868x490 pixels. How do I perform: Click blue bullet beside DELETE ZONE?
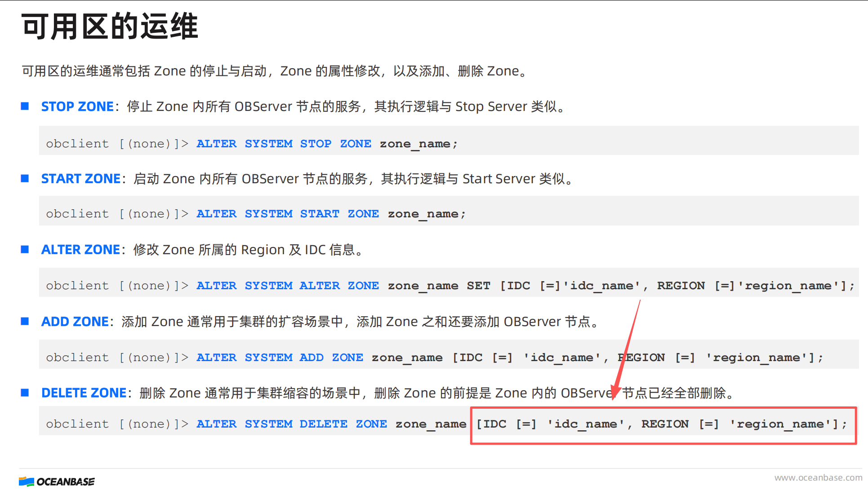pyautogui.click(x=25, y=393)
